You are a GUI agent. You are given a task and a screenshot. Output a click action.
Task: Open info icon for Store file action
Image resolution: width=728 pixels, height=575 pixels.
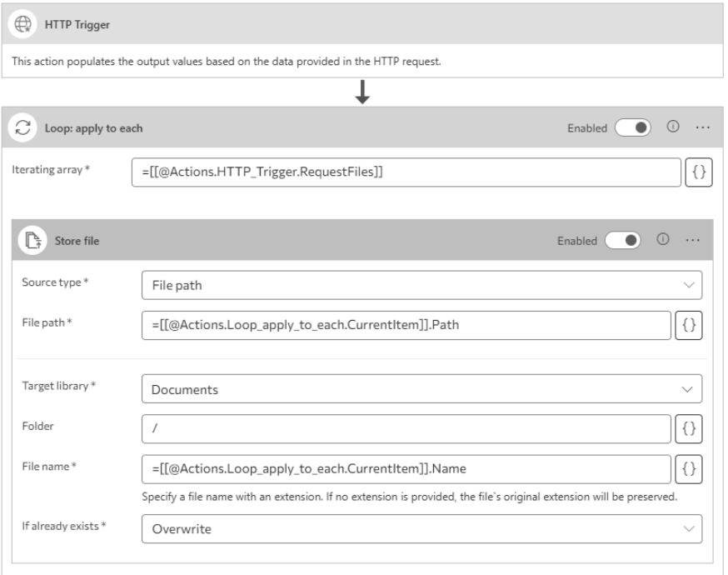664,241
